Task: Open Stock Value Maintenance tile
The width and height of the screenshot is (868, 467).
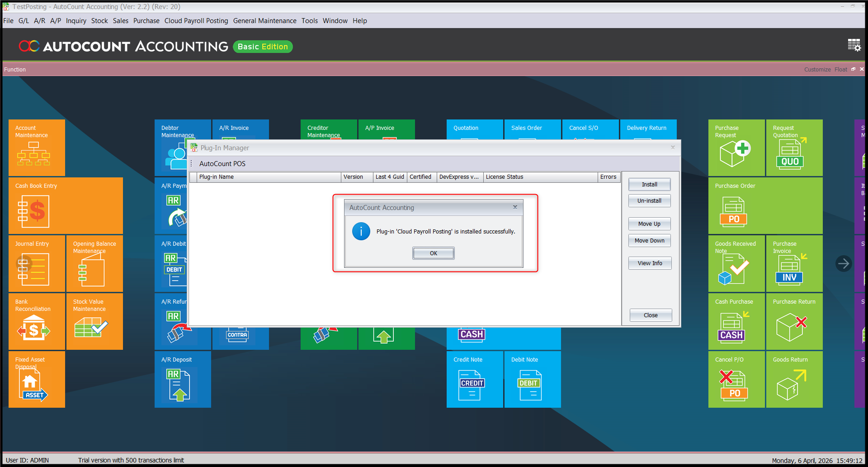Action: tap(94, 321)
